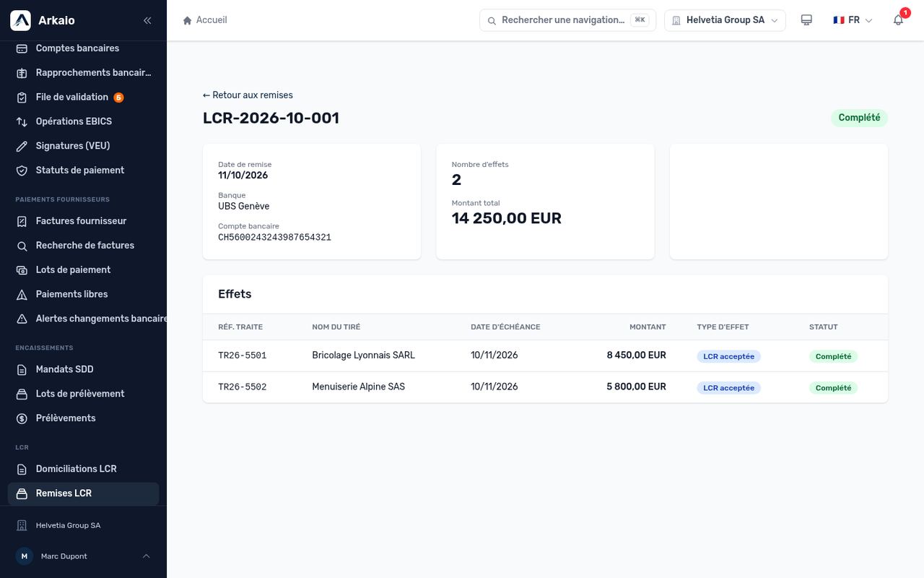Open the Helvetia Group SA company dropdown
This screenshot has width=924, height=578.
click(725, 20)
